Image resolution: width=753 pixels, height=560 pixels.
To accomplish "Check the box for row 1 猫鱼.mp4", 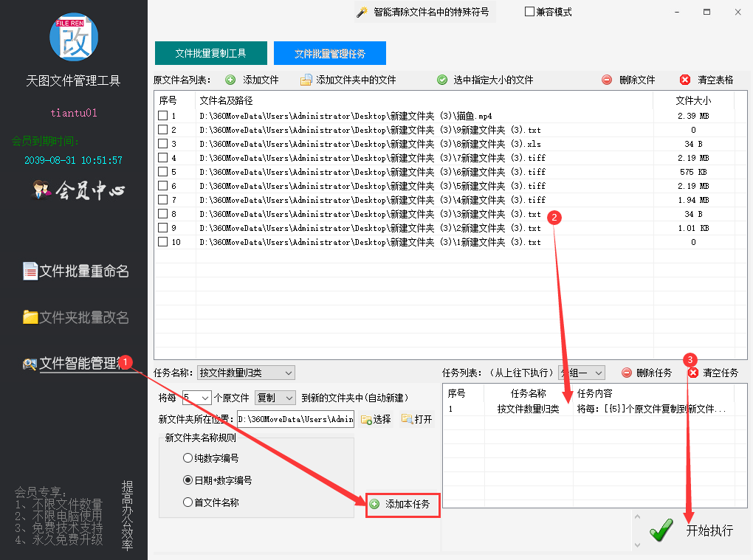I will tap(163, 116).
